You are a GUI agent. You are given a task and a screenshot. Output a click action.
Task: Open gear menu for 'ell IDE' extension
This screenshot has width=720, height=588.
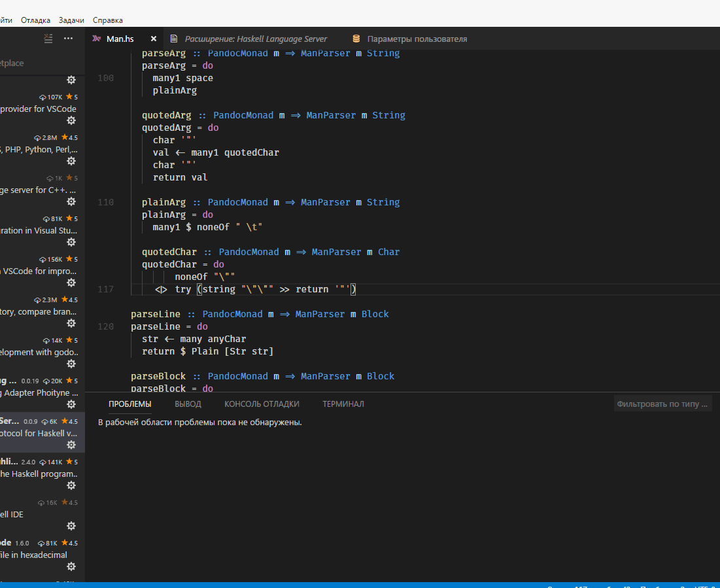tap(71, 525)
